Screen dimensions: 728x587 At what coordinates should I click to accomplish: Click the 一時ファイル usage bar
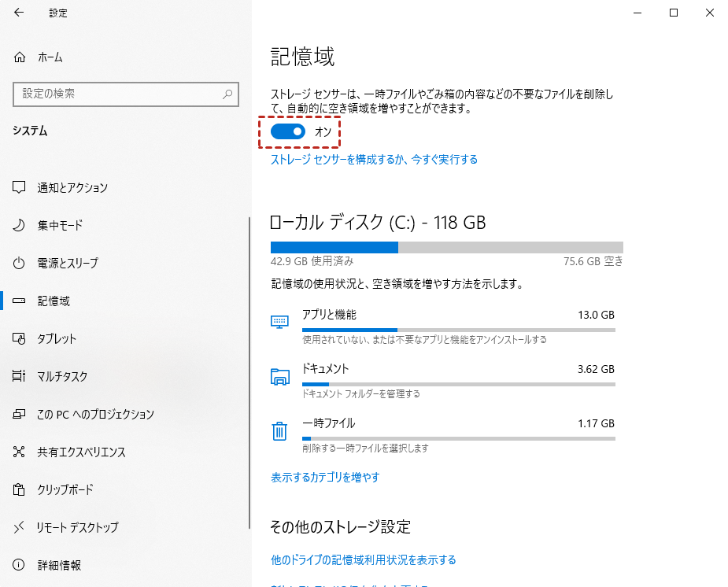(x=459, y=438)
